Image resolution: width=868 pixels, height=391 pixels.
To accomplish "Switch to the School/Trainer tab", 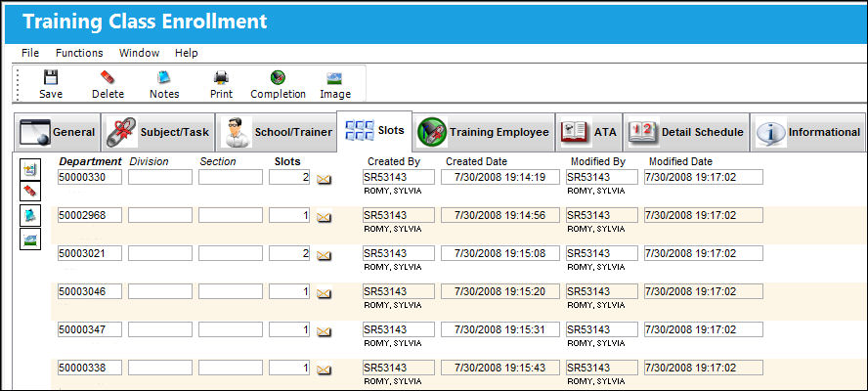I will (x=276, y=132).
